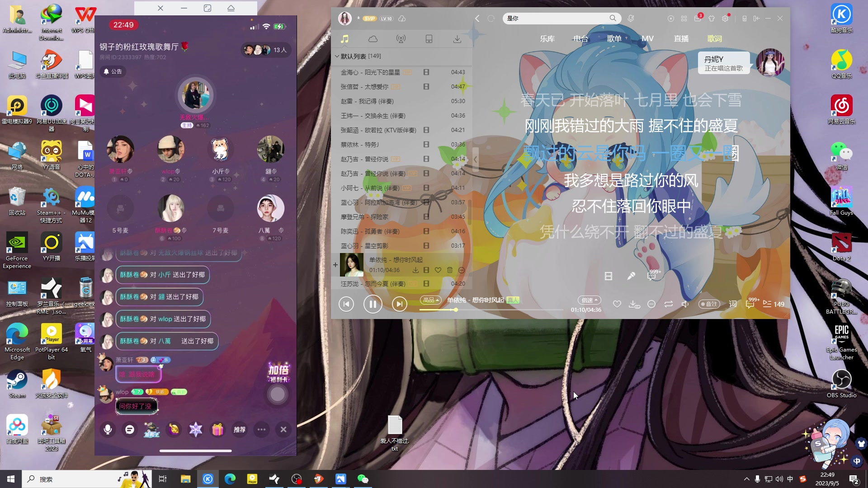868x488 pixels.
Task: Go to previous track
Action: click(x=346, y=304)
